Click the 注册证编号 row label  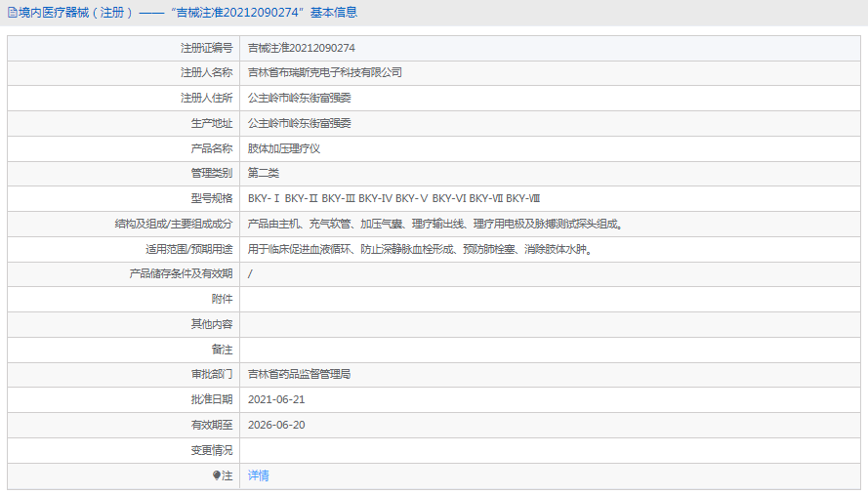tap(206, 48)
